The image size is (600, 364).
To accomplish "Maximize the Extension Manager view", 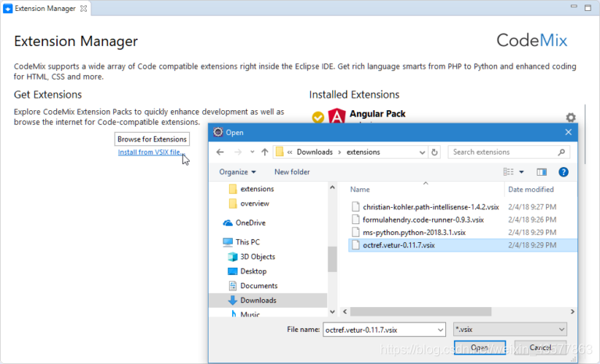I will 587,8.
